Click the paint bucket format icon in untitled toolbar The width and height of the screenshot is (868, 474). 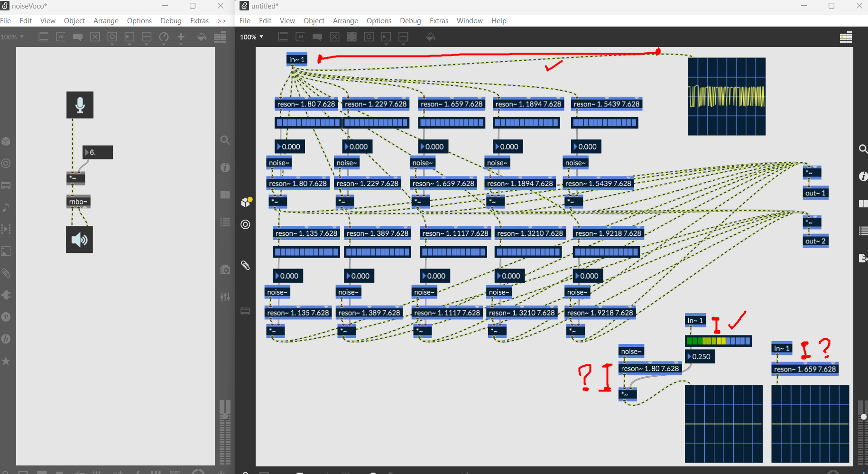point(431,37)
